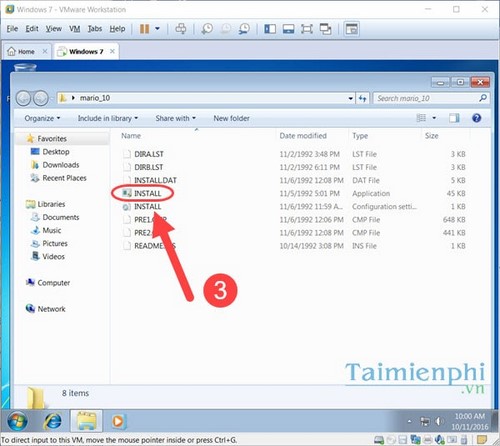500x446 pixels.
Task: Open Recent Places in navigation pane
Action: [64, 178]
